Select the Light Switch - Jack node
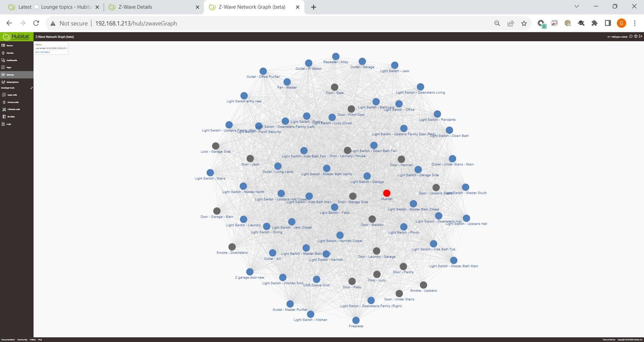 point(395,65)
